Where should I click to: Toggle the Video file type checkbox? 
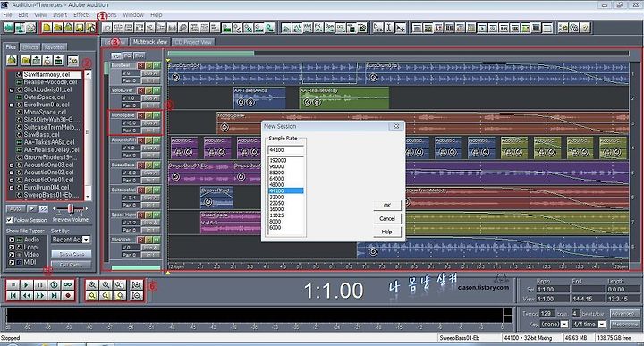pos(12,255)
